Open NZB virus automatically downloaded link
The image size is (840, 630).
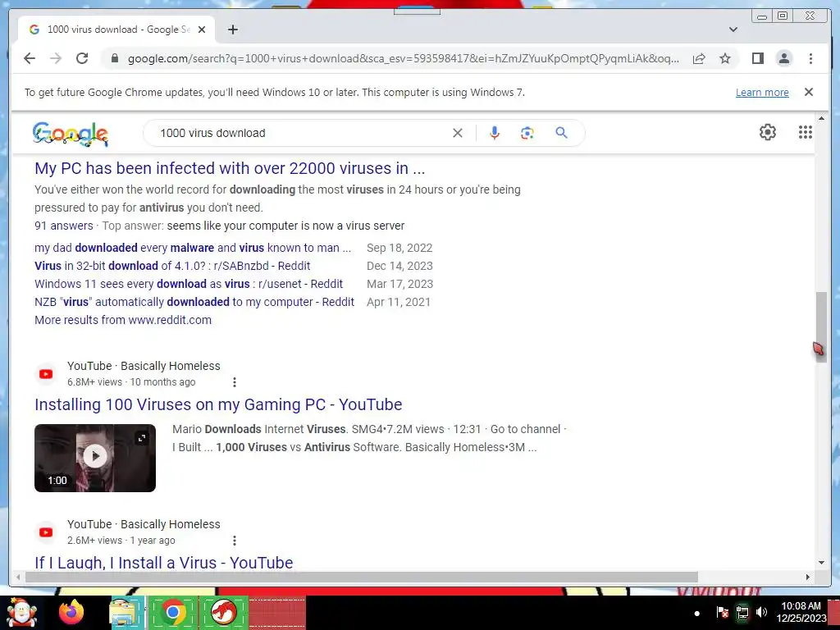click(x=194, y=302)
